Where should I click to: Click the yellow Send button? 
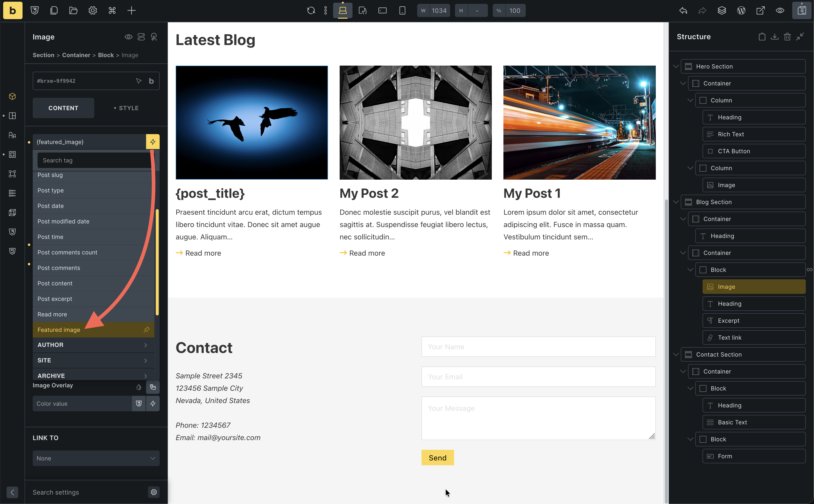click(x=437, y=458)
